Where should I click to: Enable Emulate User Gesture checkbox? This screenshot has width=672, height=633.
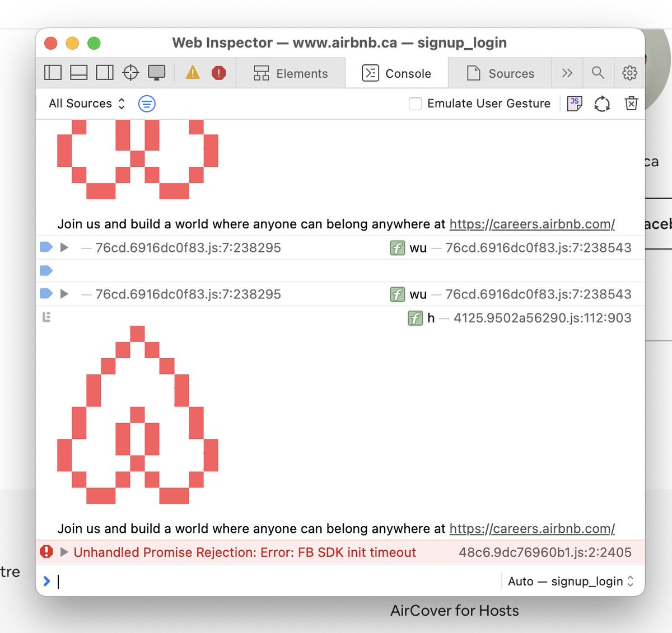point(415,104)
